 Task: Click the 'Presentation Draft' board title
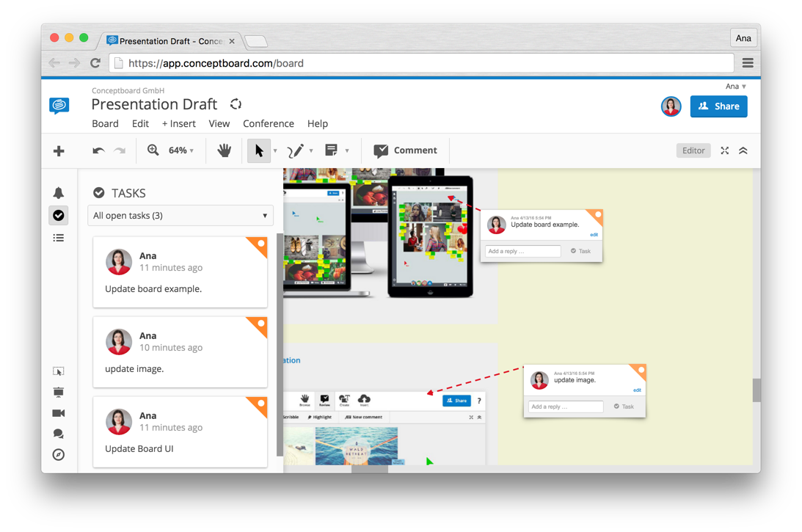pyautogui.click(x=155, y=104)
